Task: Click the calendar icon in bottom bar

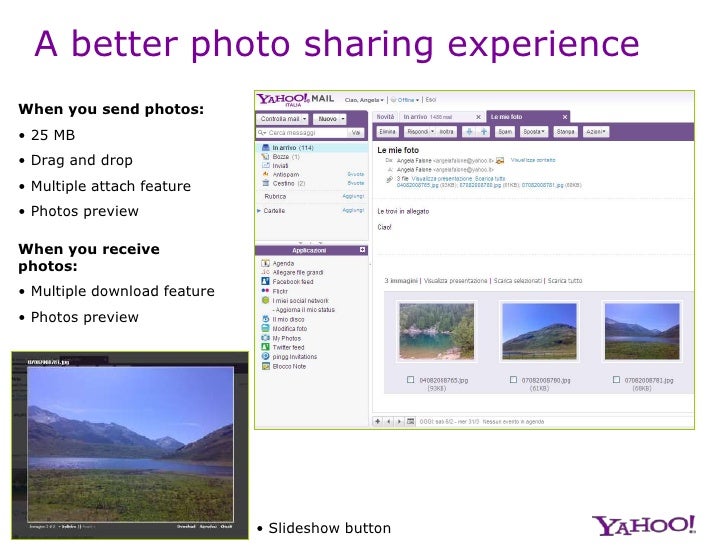Action: 410,422
